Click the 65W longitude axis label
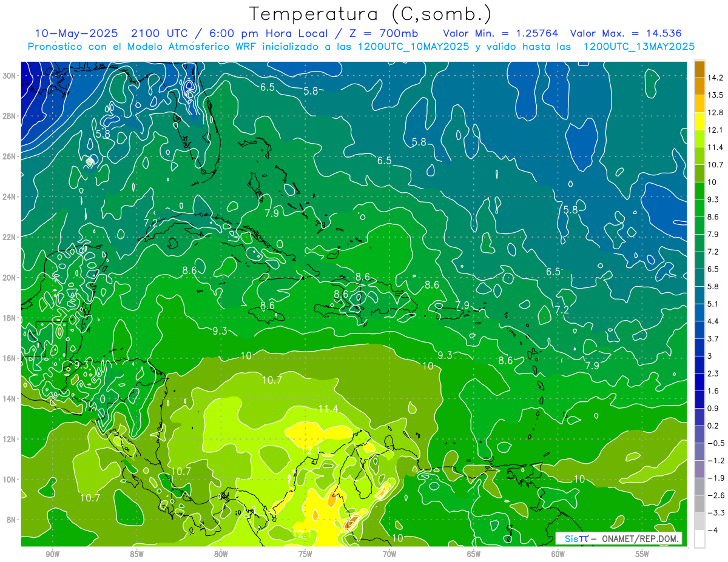This screenshot has height=562, width=728. click(474, 554)
